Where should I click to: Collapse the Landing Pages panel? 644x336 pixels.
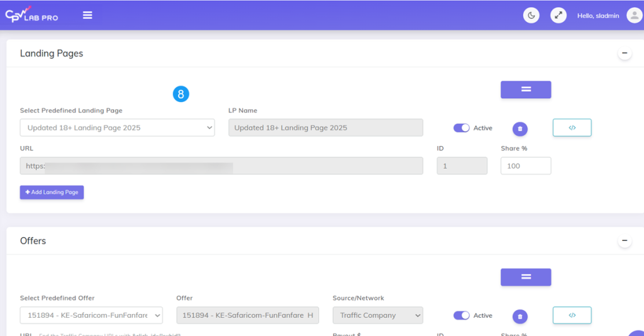point(625,53)
